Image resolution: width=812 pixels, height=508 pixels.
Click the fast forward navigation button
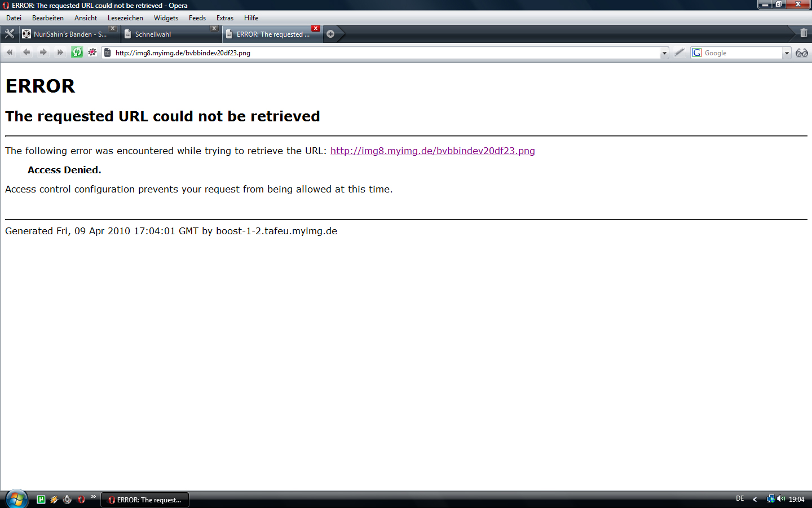point(60,52)
